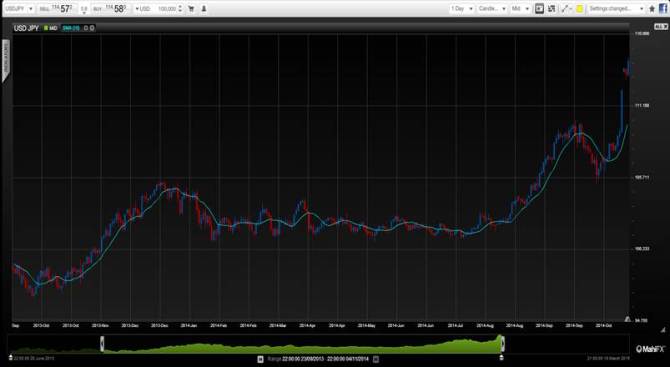670x367 pixels.
Task: Click the Facebook share icon
Action: pyautogui.click(x=663, y=8)
